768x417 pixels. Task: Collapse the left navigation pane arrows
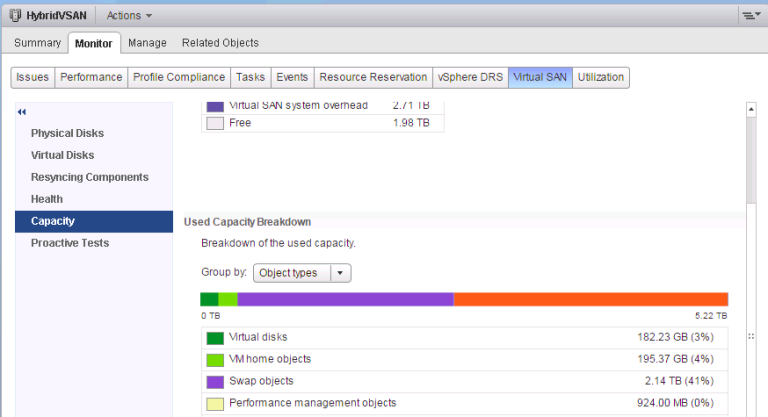coord(21,112)
